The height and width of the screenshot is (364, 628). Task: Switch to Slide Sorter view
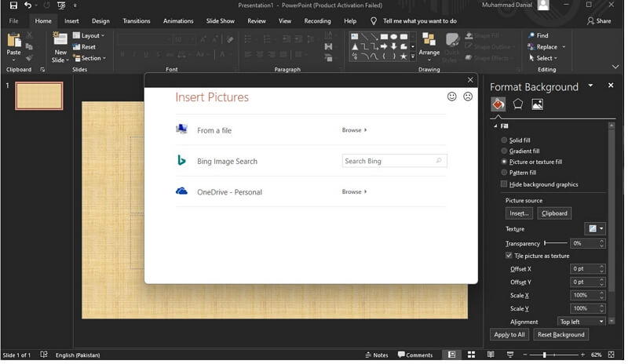[x=472, y=355]
